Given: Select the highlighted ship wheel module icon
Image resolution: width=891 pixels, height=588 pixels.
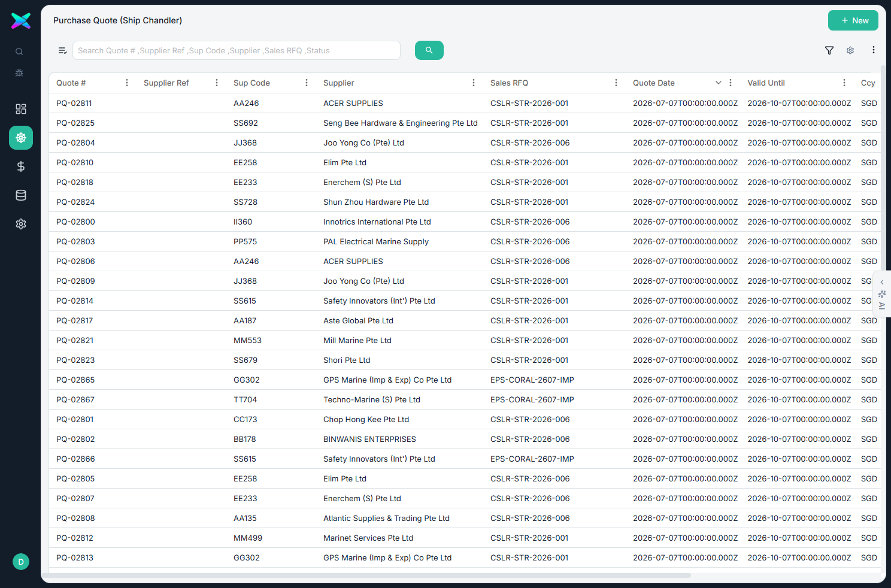Looking at the screenshot, I should (21, 138).
